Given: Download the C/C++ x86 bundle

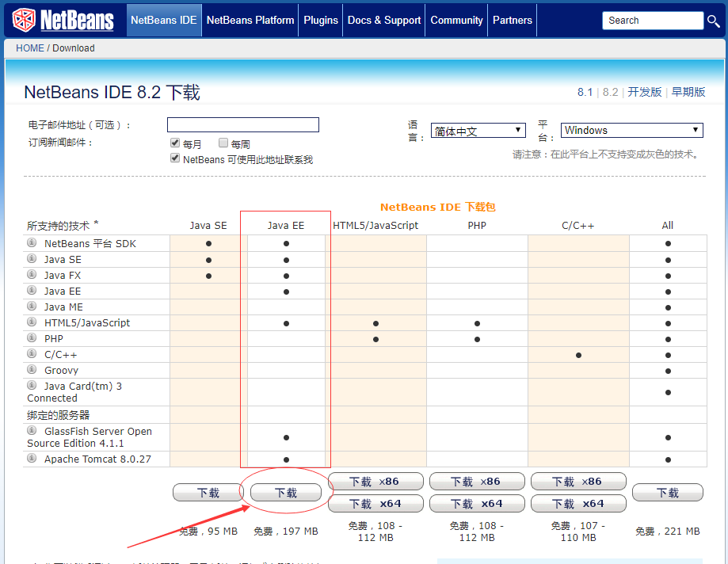Looking at the screenshot, I should click(x=578, y=482).
